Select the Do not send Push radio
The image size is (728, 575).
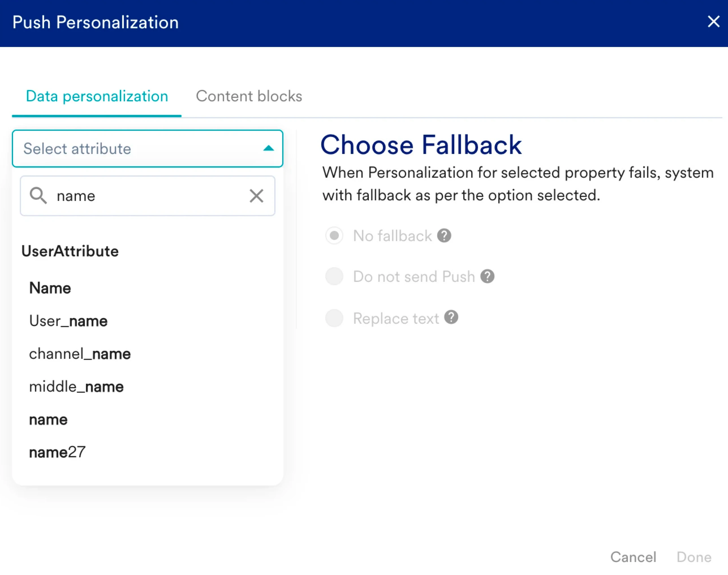pyautogui.click(x=334, y=276)
